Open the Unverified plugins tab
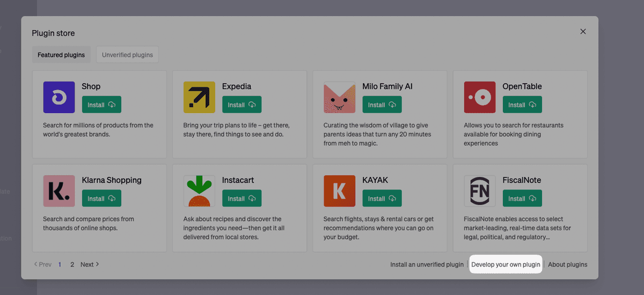The width and height of the screenshot is (644, 295). (127, 55)
